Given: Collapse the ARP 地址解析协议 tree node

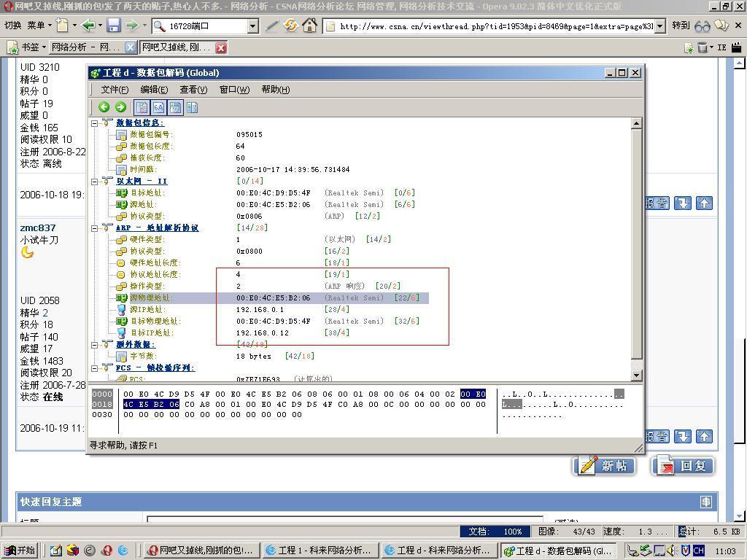Looking at the screenshot, I should point(95,228).
